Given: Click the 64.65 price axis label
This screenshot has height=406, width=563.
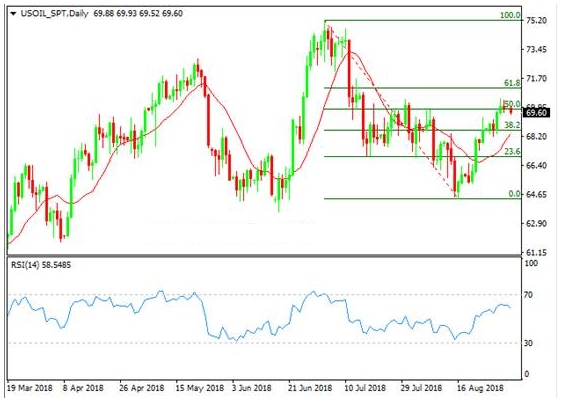Looking at the screenshot, I should click(536, 195).
